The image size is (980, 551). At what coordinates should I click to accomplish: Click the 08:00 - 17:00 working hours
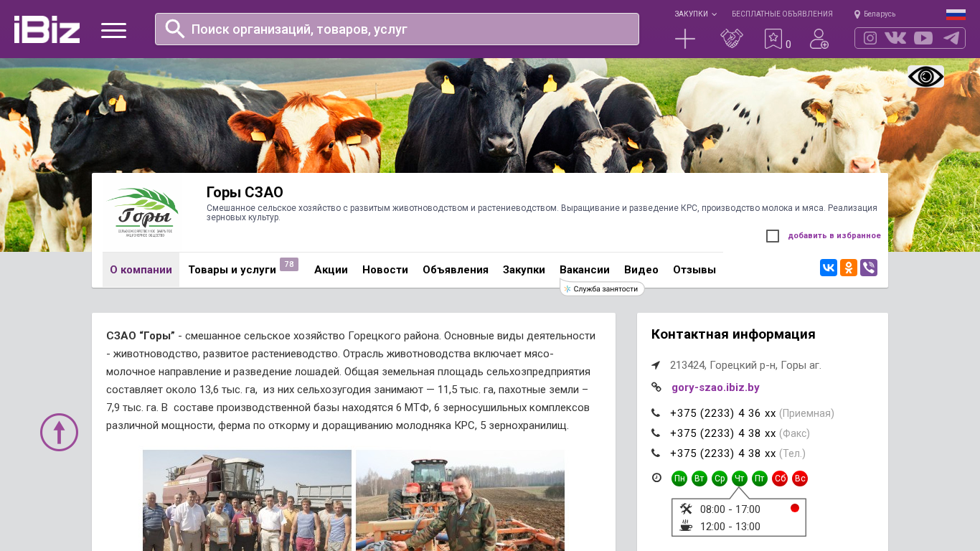point(730,509)
